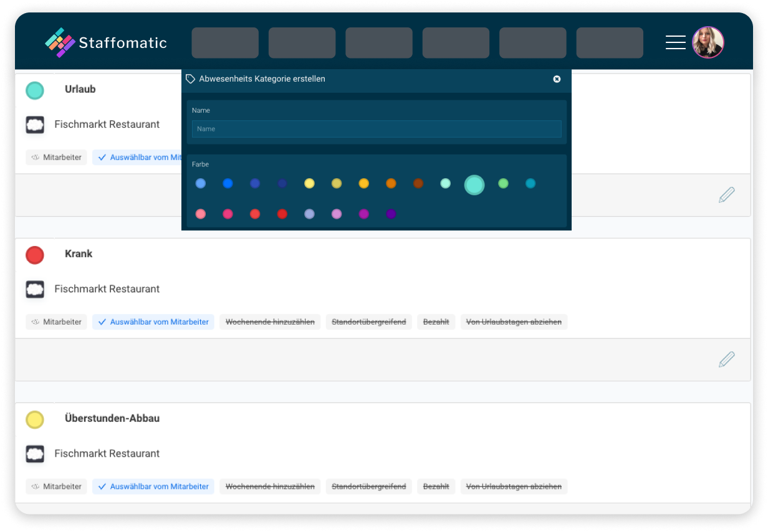
Task: Click the Name input field
Action: (x=377, y=129)
